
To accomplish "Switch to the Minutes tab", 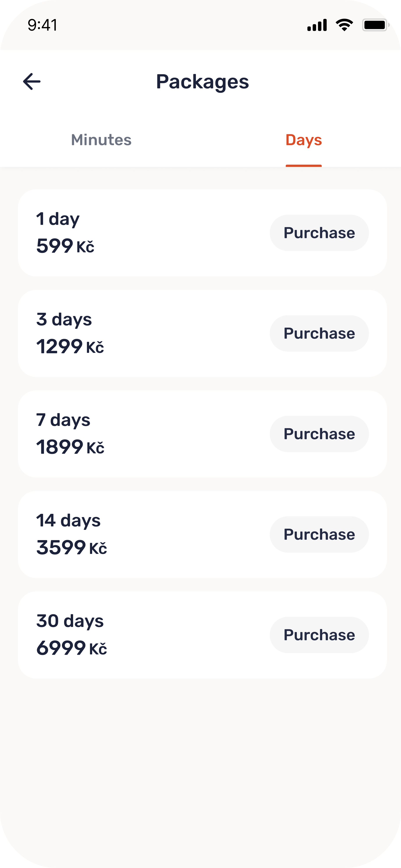I will (x=101, y=140).
